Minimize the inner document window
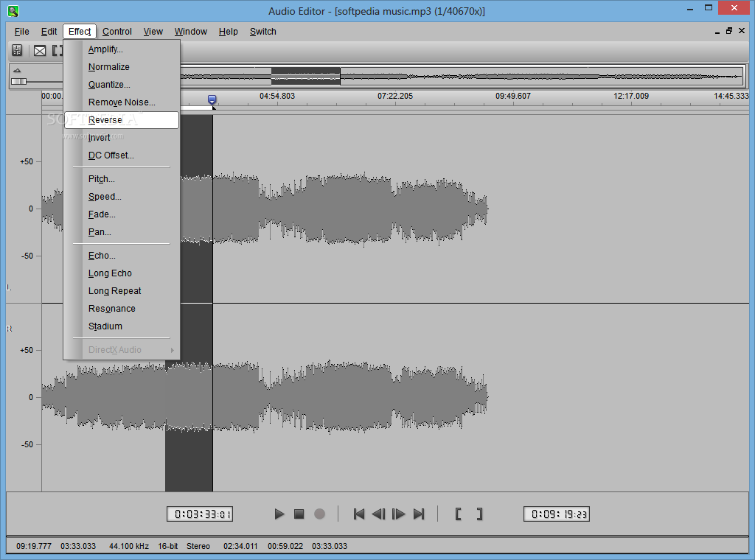 (717, 31)
